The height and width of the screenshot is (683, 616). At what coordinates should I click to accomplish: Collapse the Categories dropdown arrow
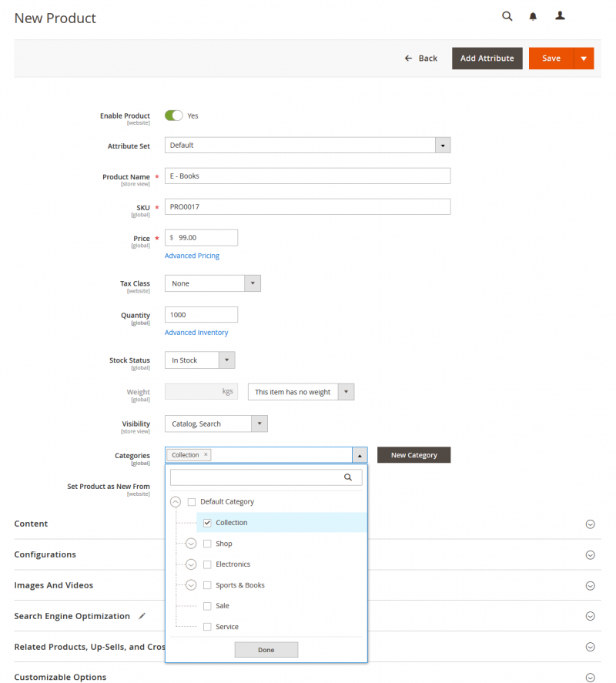click(x=360, y=455)
